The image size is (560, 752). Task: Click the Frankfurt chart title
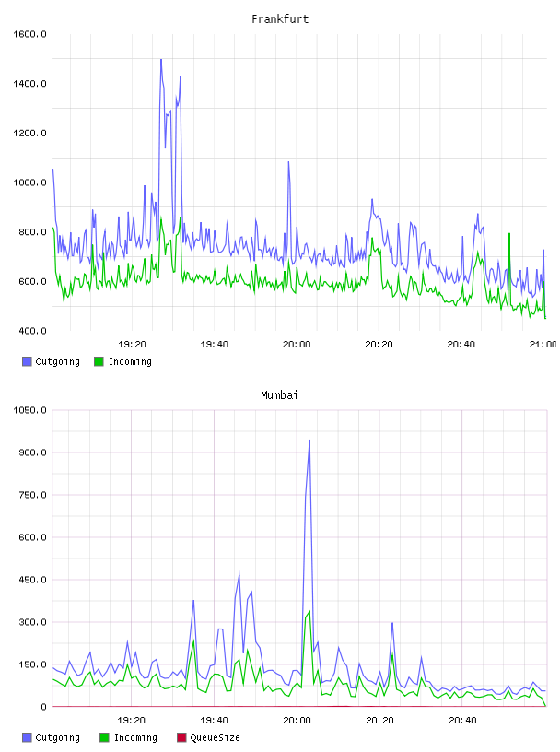coord(280,19)
